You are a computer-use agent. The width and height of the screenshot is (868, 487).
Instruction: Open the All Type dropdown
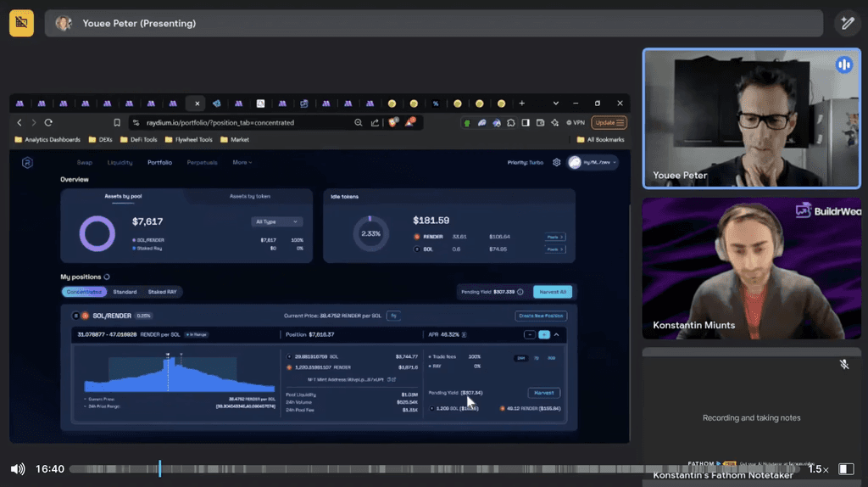[x=277, y=221]
